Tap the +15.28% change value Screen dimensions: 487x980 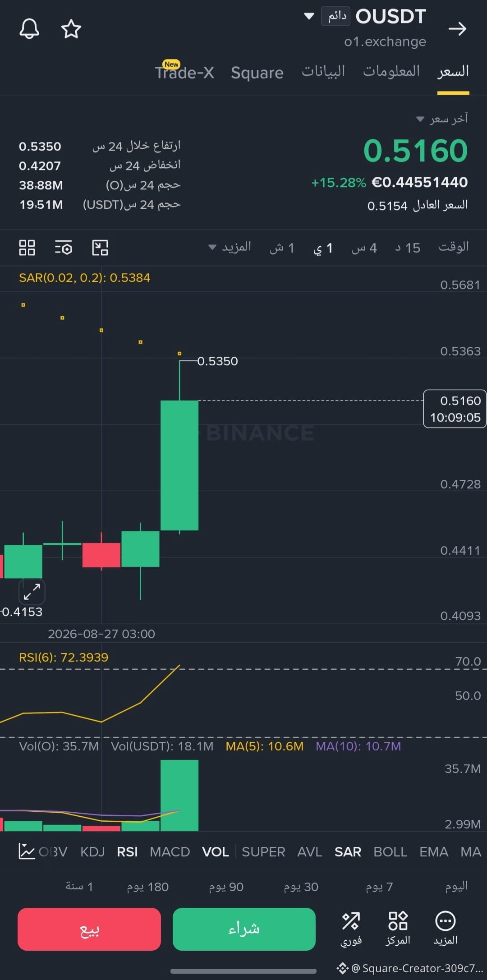(339, 182)
